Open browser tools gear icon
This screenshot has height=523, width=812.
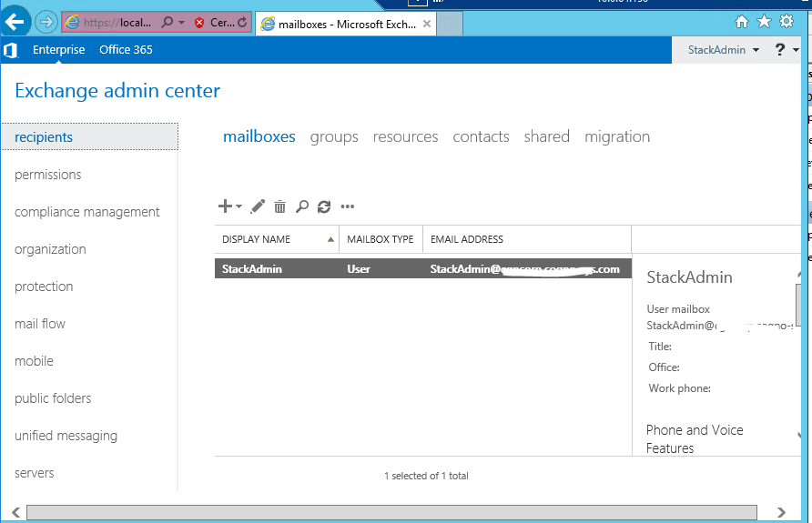787,22
